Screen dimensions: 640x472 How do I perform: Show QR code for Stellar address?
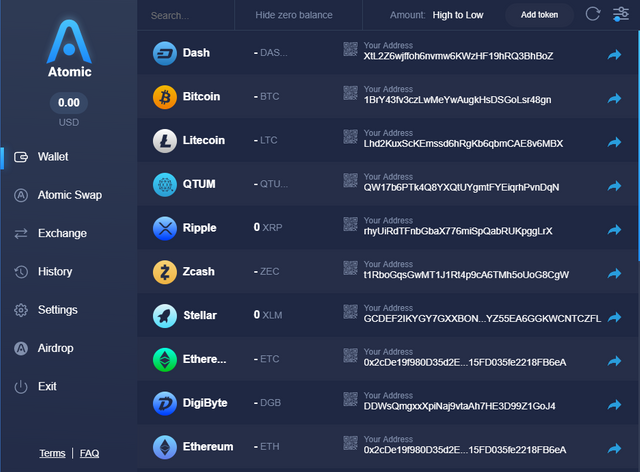coord(351,312)
